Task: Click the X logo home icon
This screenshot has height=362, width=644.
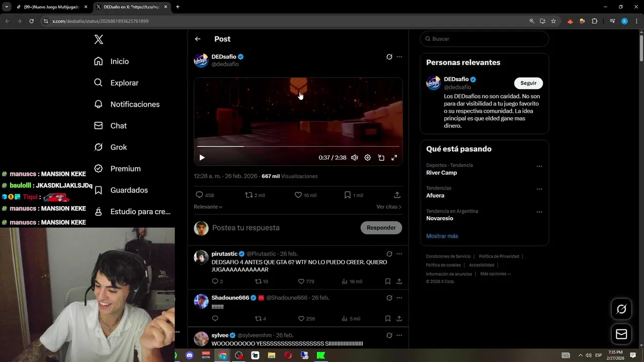Action: pyautogui.click(x=99, y=39)
